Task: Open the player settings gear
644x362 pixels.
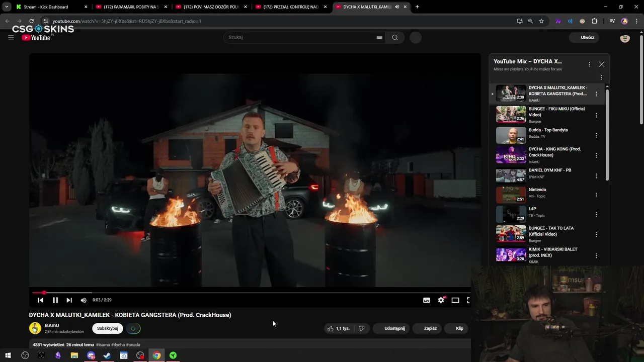Action: 441,300
